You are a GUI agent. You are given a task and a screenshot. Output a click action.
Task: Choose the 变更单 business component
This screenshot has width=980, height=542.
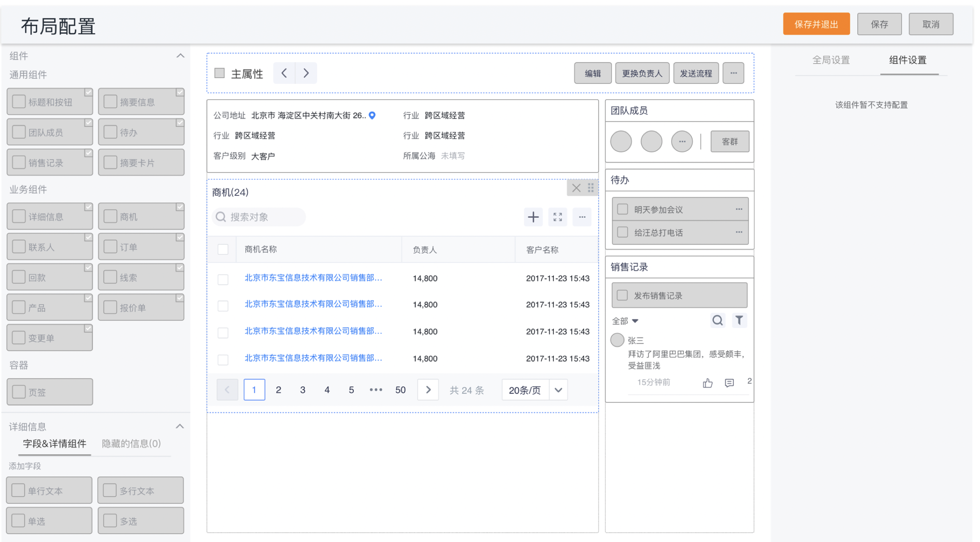(x=50, y=338)
